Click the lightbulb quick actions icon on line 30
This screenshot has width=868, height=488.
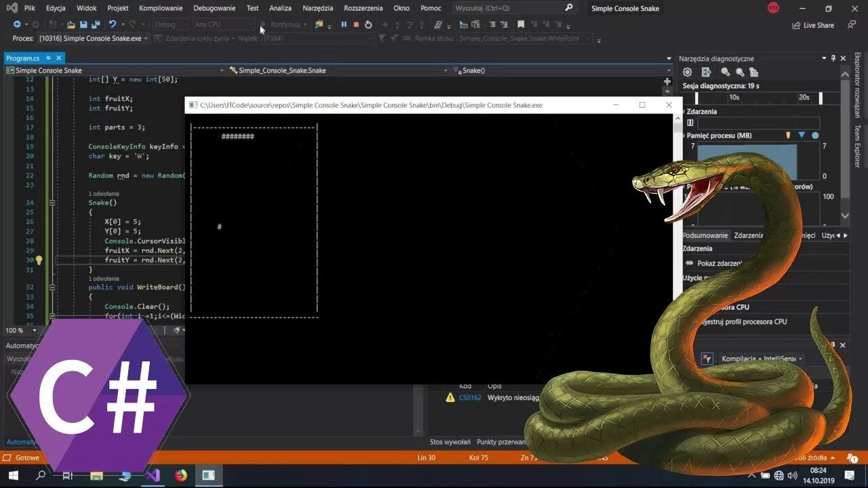39,260
